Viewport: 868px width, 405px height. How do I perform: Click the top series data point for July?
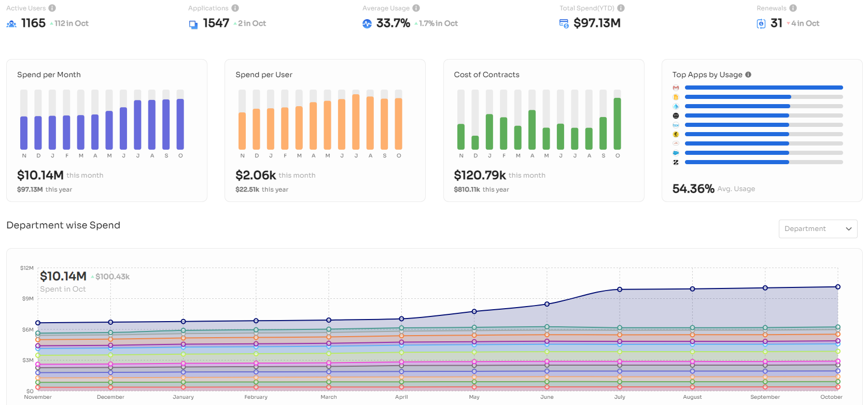pyautogui.click(x=620, y=290)
